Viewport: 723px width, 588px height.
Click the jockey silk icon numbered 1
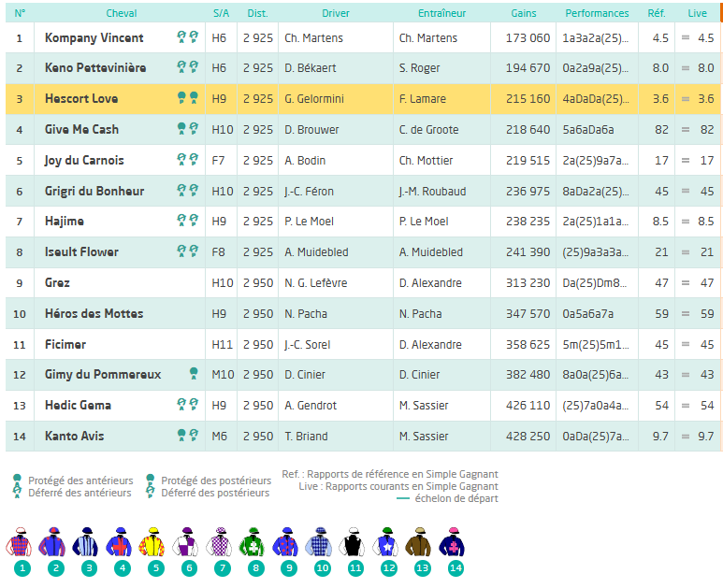22,543
